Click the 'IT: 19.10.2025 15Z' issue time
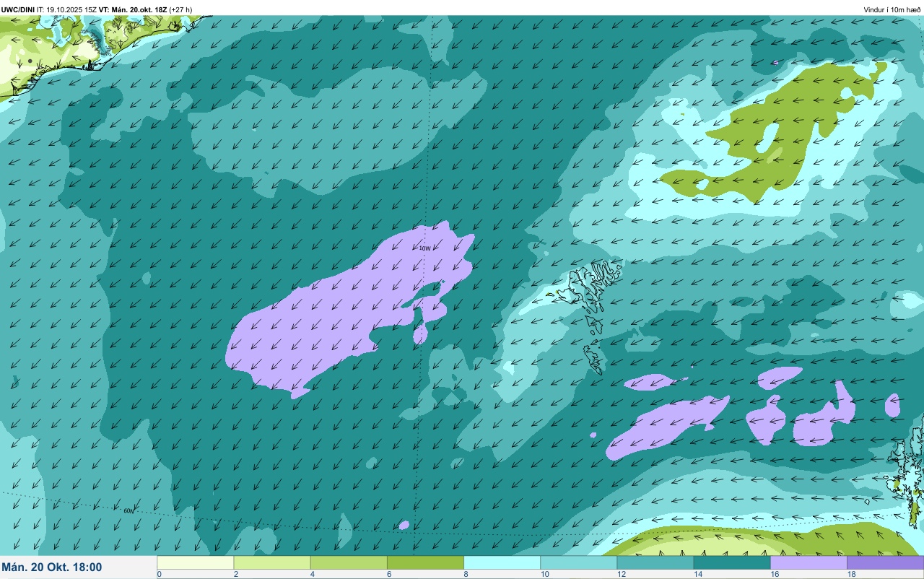 (66, 9)
